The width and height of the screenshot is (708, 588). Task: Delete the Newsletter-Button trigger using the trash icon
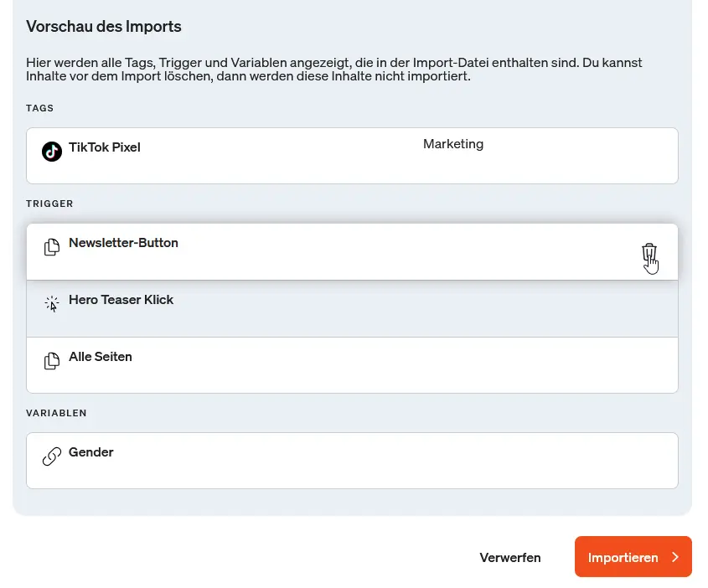(x=649, y=253)
